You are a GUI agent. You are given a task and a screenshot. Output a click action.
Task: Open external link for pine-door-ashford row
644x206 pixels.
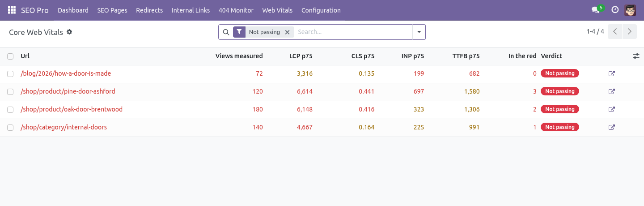click(612, 91)
